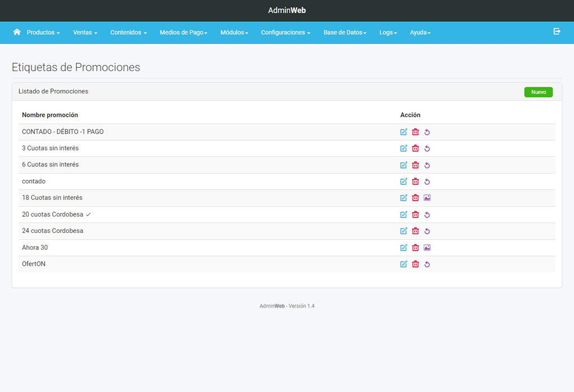This screenshot has width=574, height=392.
Task: Delete the 3 Cuotas sin interés promotion
Action: pos(415,148)
